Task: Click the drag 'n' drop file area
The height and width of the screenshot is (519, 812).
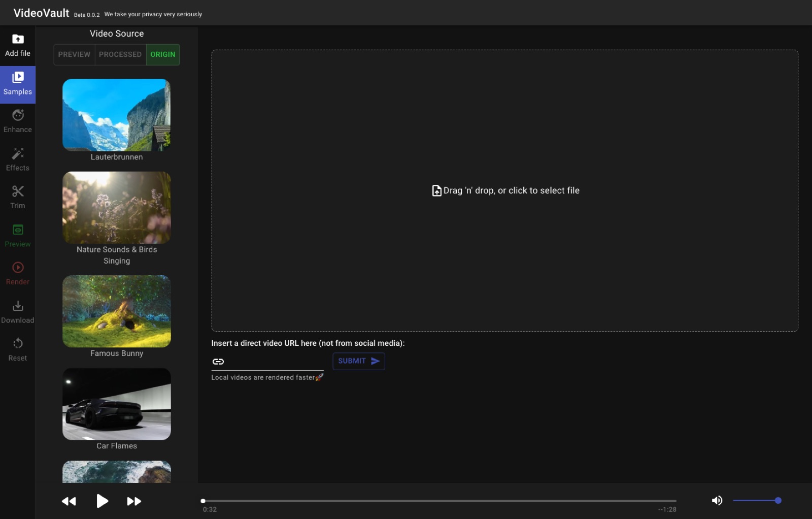Action: [505, 190]
